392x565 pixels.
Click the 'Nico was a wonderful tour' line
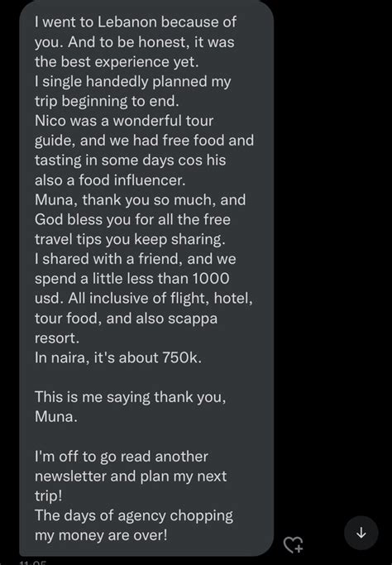pyautogui.click(x=124, y=121)
